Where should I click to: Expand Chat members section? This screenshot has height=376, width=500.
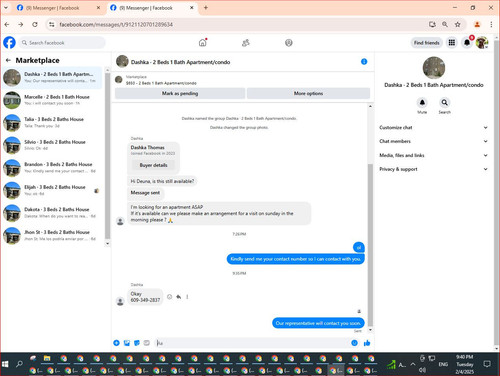433,141
